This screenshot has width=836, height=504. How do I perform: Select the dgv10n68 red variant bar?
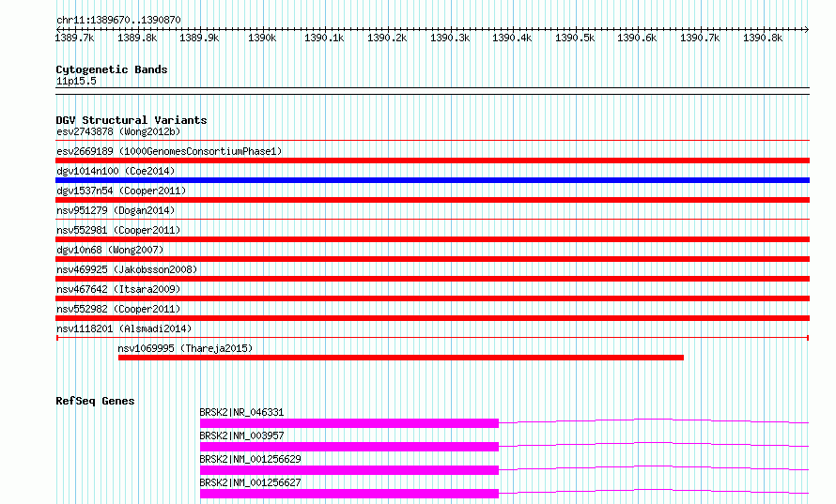click(x=432, y=259)
